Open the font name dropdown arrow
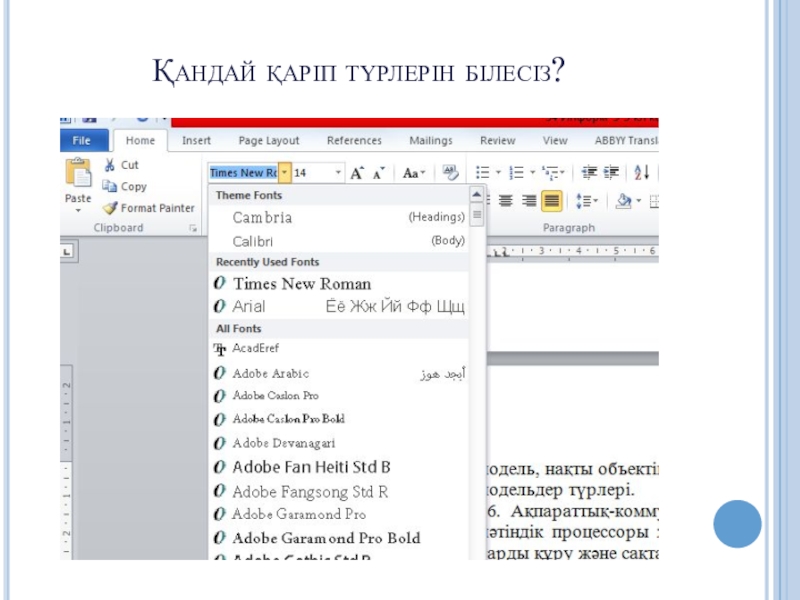Screen dimensions: 800x600 285,172
